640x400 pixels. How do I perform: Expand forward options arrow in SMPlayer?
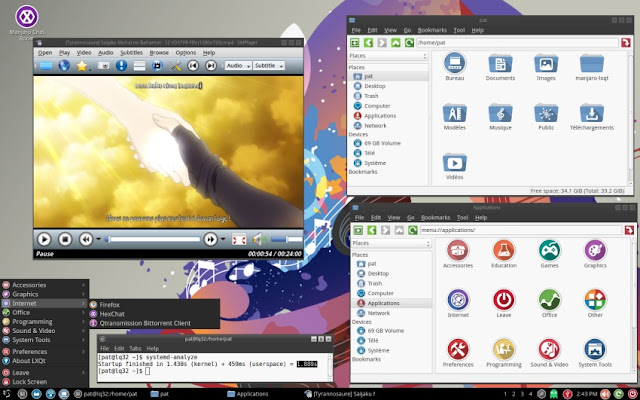tap(223, 240)
